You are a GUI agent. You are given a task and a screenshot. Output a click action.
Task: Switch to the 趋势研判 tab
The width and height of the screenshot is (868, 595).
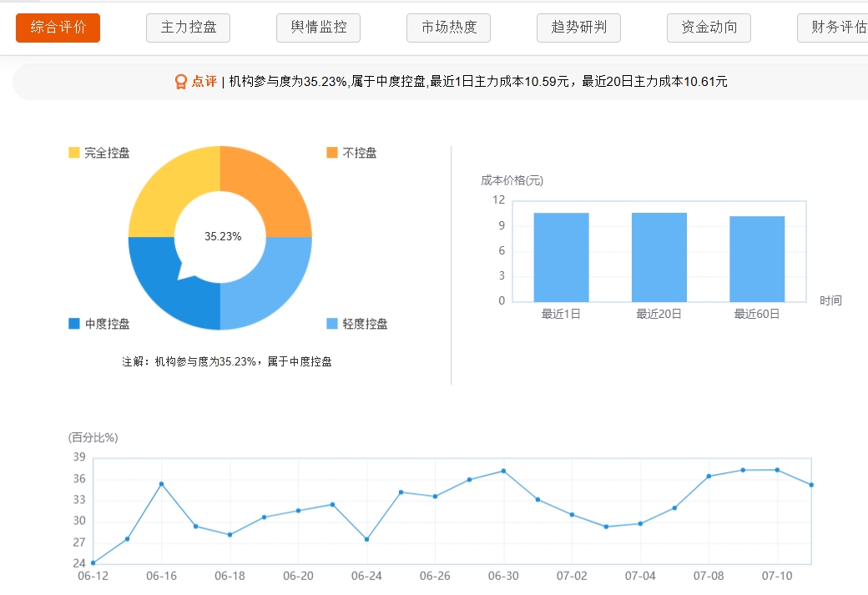pos(578,28)
